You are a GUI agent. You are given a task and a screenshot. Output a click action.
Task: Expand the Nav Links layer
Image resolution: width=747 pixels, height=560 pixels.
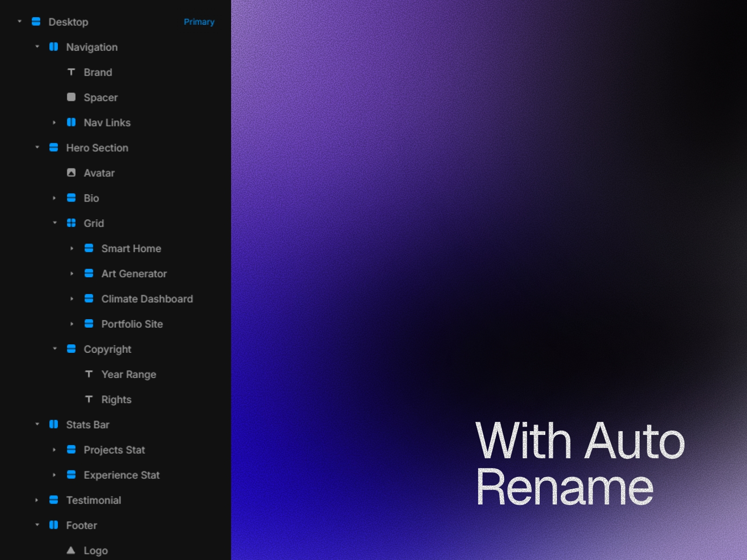(x=54, y=122)
